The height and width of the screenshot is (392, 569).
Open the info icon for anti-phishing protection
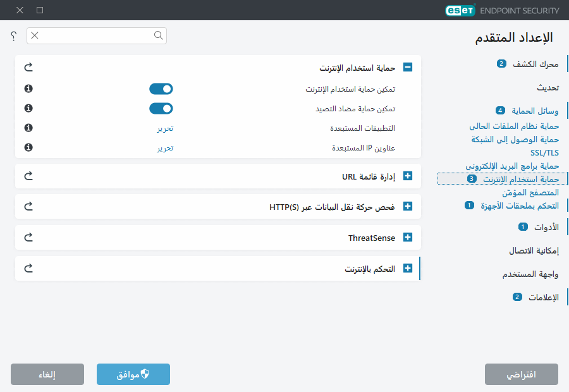(28, 108)
